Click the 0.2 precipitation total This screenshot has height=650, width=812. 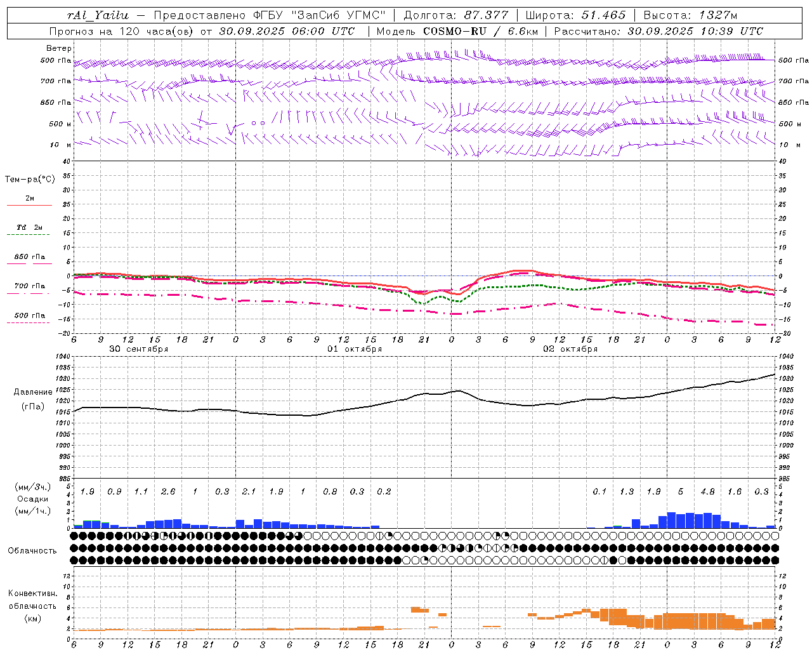tap(384, 492)
